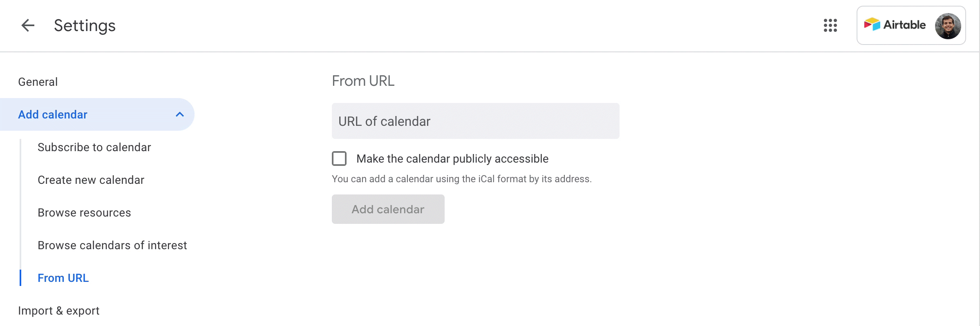Click the Settings page title

tap(85, 25)
